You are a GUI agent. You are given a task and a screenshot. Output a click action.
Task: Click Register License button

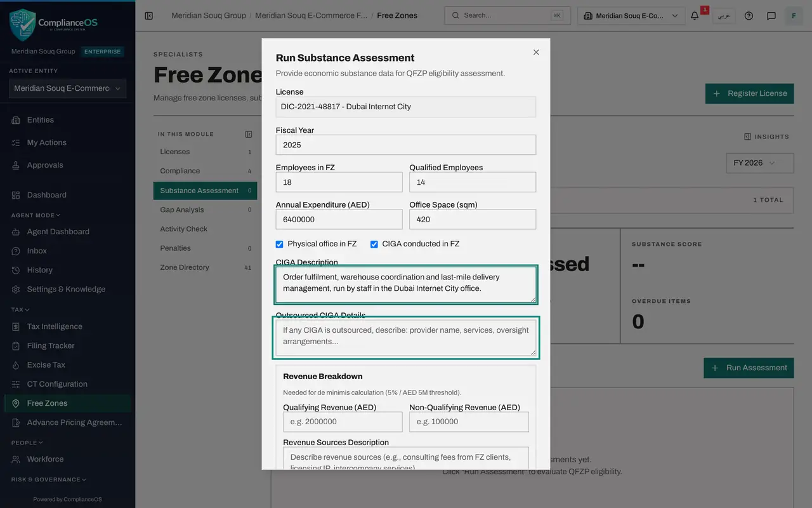coord(749,93)
